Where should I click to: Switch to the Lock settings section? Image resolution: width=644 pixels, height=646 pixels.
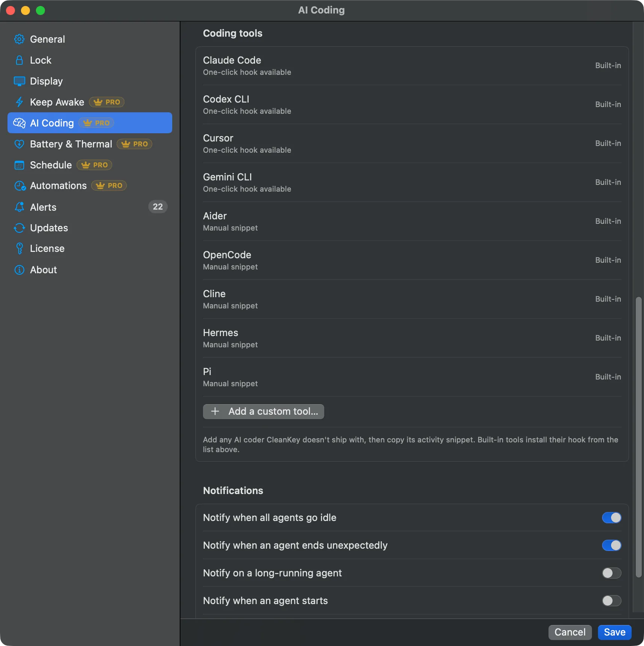coord(90,60)
